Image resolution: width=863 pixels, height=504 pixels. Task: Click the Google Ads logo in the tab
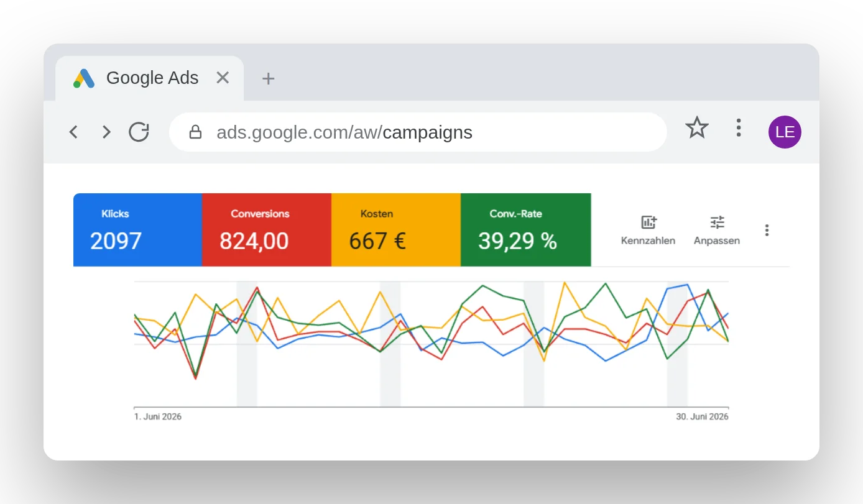tap(84, 78)
